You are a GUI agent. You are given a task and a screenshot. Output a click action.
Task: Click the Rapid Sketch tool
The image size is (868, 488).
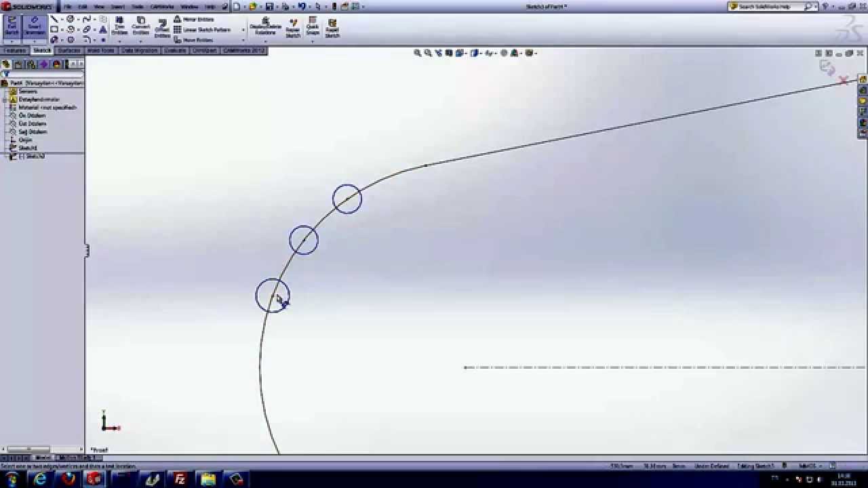pyautogui.click(x=332, y=27)
